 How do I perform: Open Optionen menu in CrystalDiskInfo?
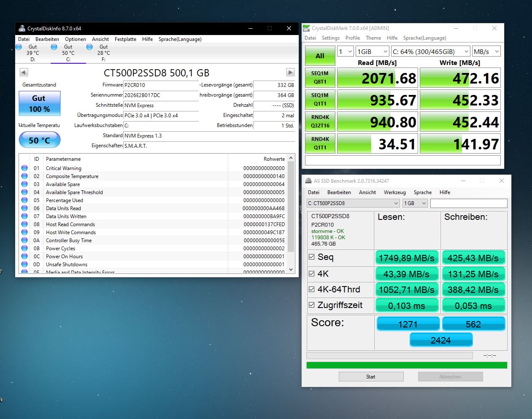tap(76, 39)
